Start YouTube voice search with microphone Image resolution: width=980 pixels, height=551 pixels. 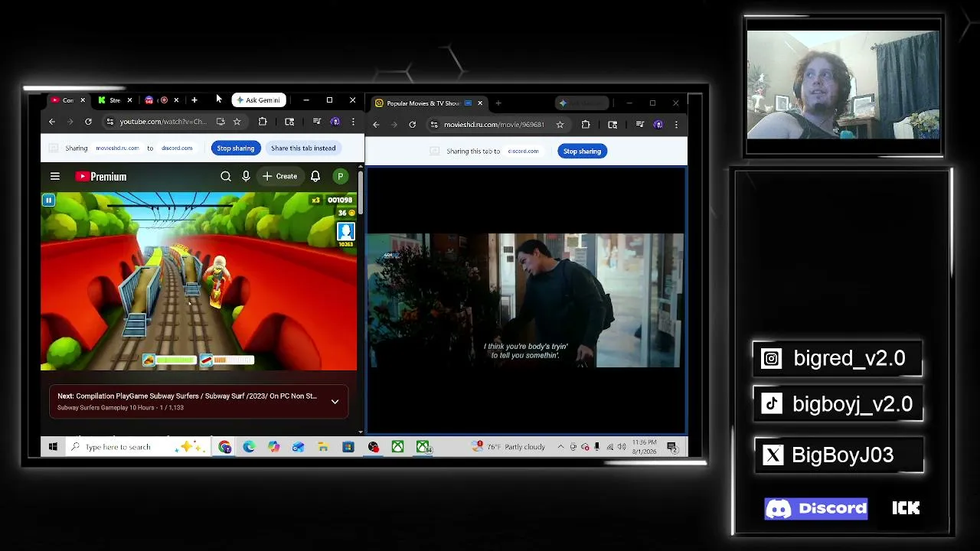(x=246, y=177)
